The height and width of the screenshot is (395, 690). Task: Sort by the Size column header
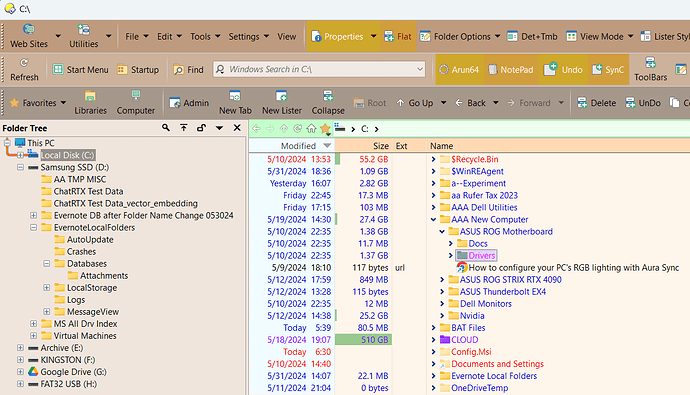coord(363,146)
